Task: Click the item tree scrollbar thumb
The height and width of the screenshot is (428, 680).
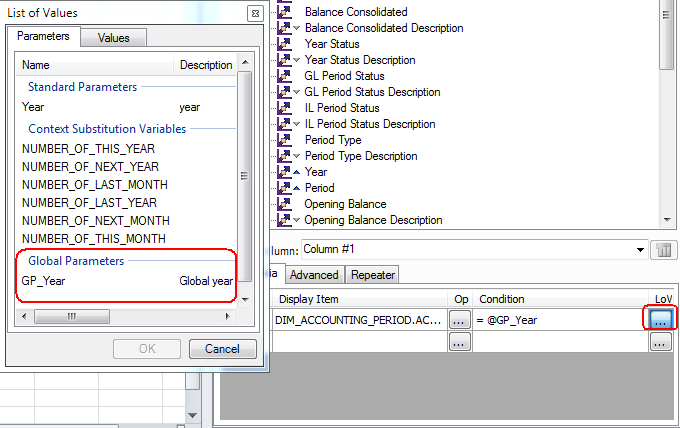Action: (667, 35)
